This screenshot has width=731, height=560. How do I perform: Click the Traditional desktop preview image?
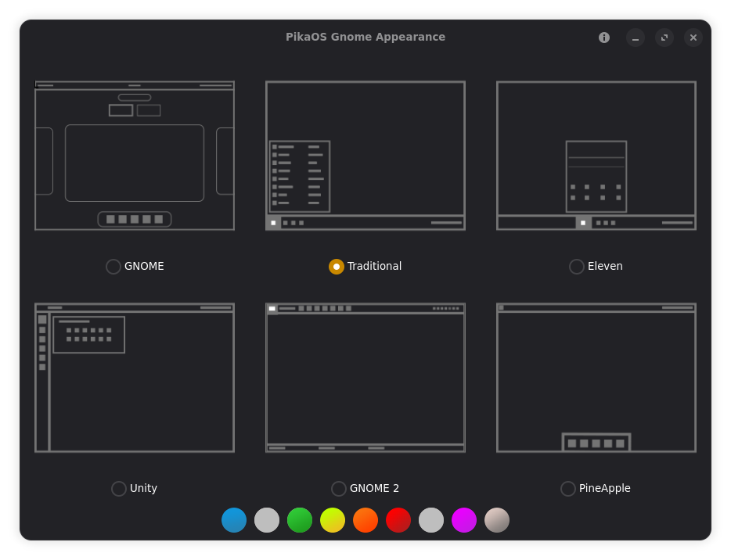[365, 154]
